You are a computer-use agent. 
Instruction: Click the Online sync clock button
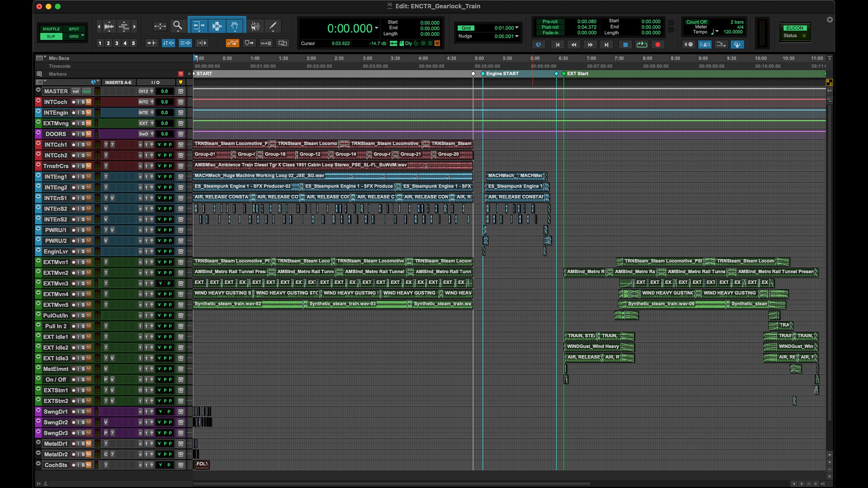(539, 44)
